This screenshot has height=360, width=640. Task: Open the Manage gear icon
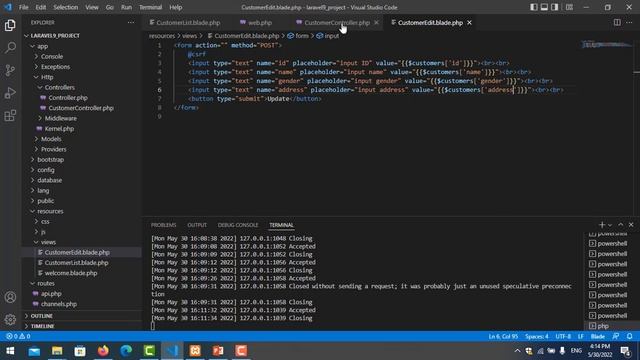pyautogui.click(x=10, y=320)
